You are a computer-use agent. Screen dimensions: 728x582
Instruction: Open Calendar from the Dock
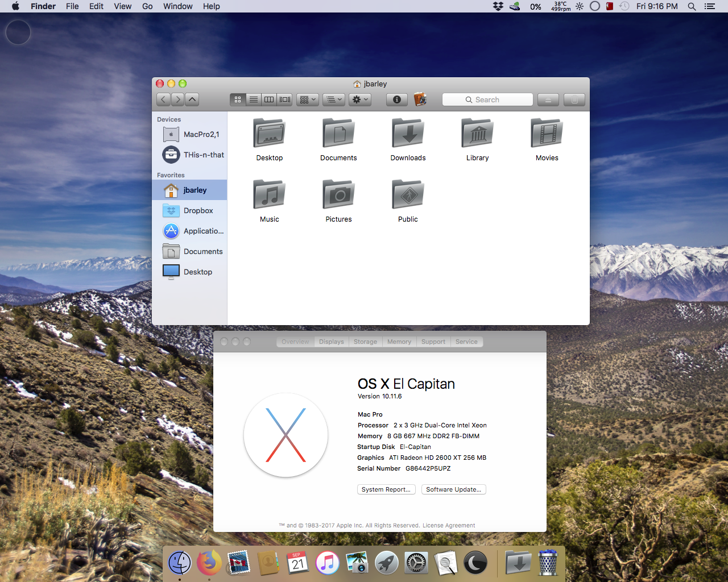(298, 563)
